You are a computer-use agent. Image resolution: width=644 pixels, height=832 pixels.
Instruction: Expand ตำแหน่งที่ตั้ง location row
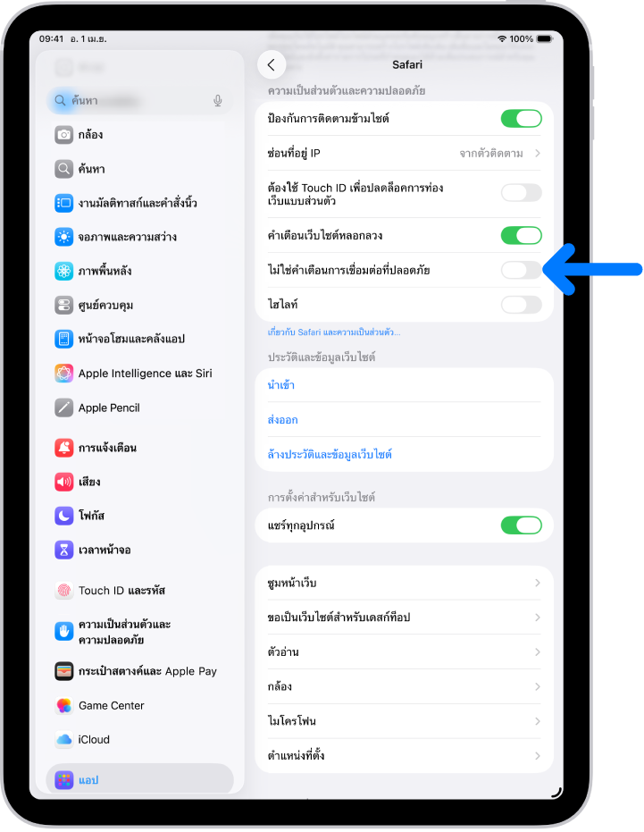point(404,756)
